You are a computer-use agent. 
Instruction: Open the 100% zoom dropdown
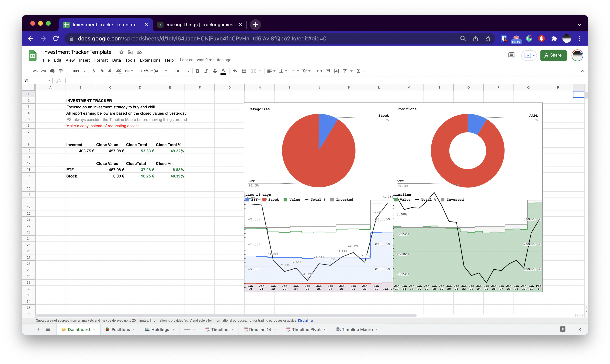tap(78, 71)
